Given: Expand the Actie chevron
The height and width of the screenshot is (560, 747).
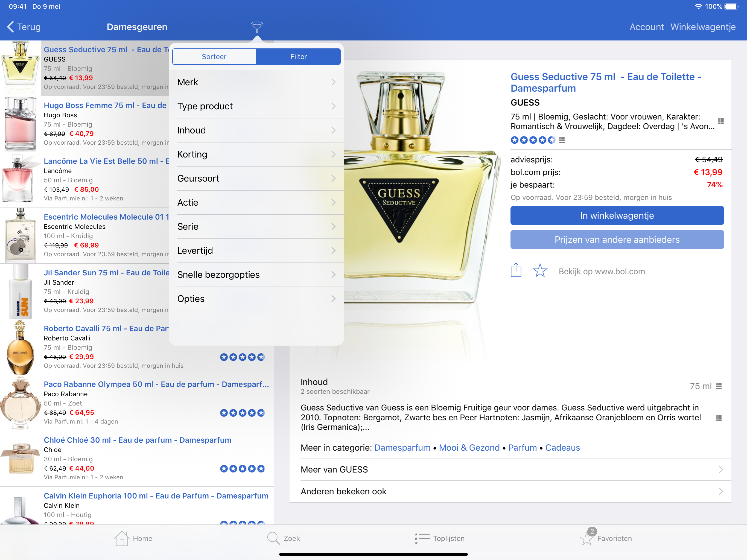Looking at the screenshot, I should tap(333, 202).
